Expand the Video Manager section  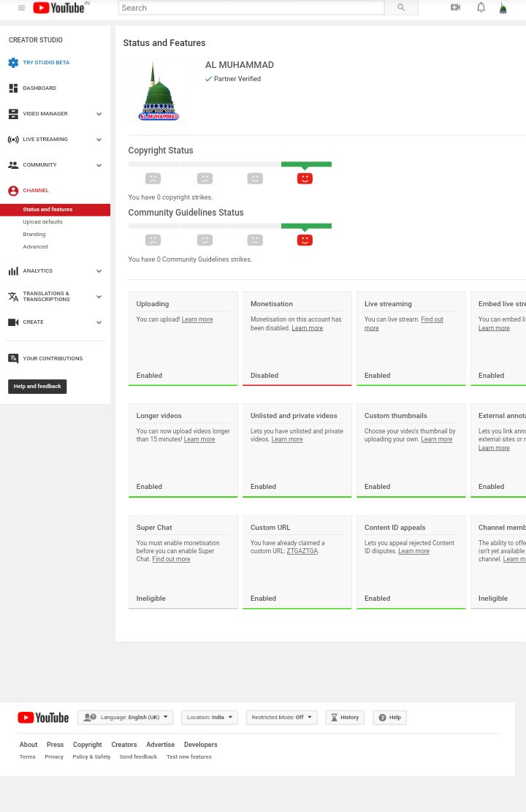point(99,114)
